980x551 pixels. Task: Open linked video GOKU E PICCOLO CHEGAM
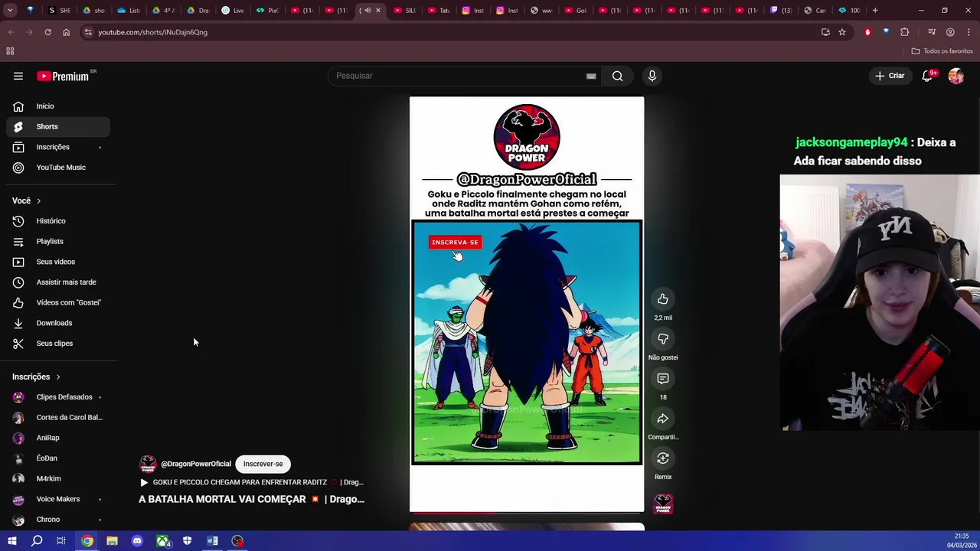252,482
